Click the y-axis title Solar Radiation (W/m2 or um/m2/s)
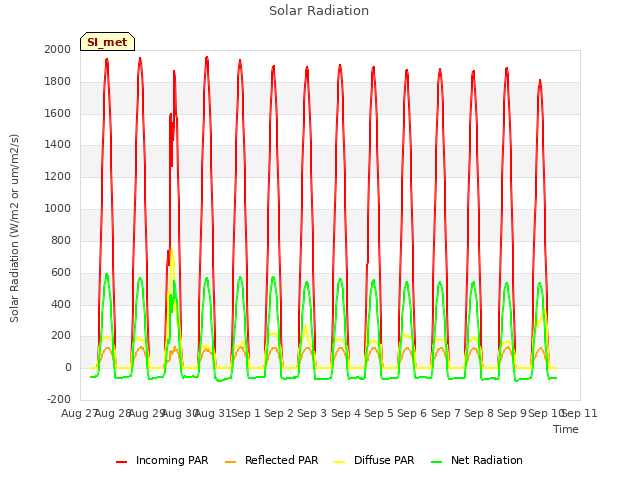Viewport: 640px width, 480px height. coord(14,228)
